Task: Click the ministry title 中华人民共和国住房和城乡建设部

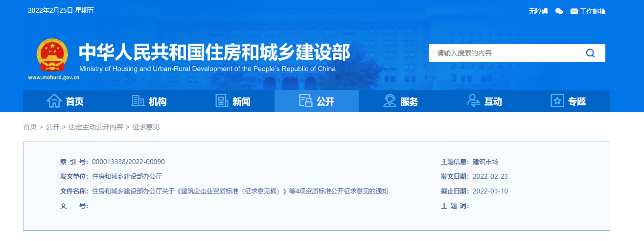Action: pyautogui.click(x=214, y=52)
